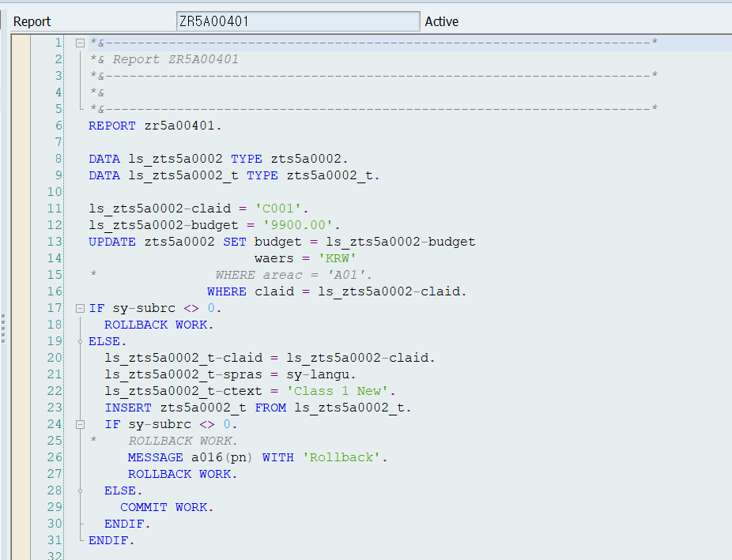
Task: Collapse the nested IF block at line 24
Action: click(81, 424)
